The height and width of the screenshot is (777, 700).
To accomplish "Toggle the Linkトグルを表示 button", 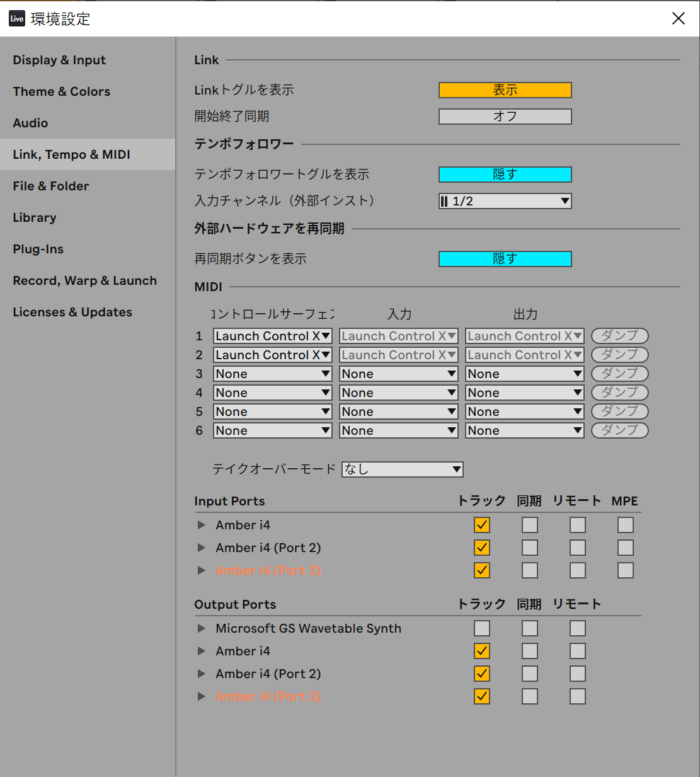I will tap(505, 90).
